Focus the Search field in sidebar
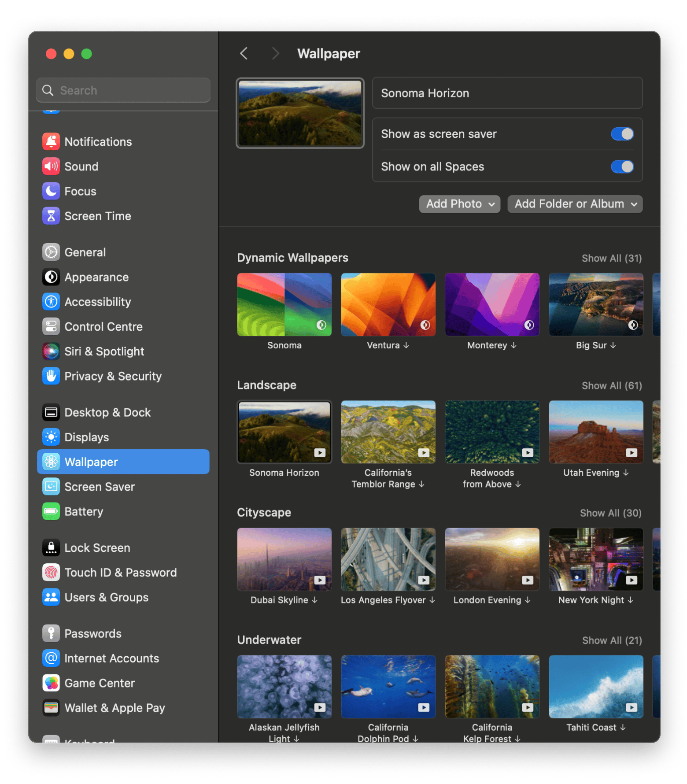Image resolution: width=687 pixels, height=784 pixels. 123,90
